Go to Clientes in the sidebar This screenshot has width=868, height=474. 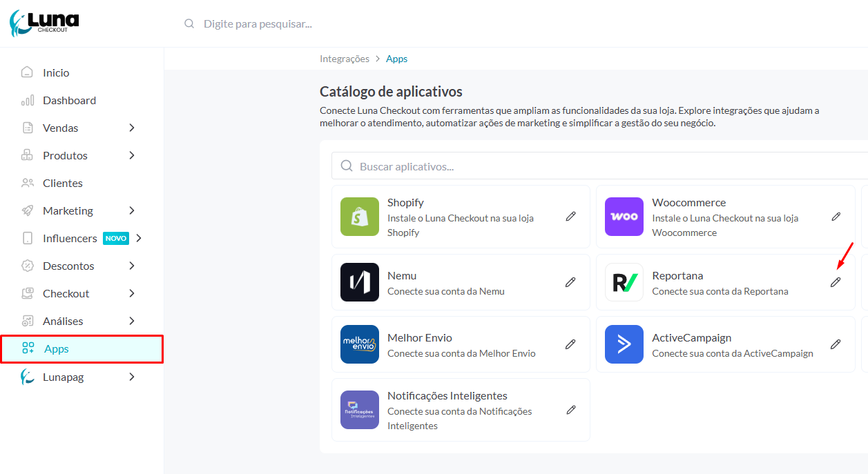(x=62, y=183)
